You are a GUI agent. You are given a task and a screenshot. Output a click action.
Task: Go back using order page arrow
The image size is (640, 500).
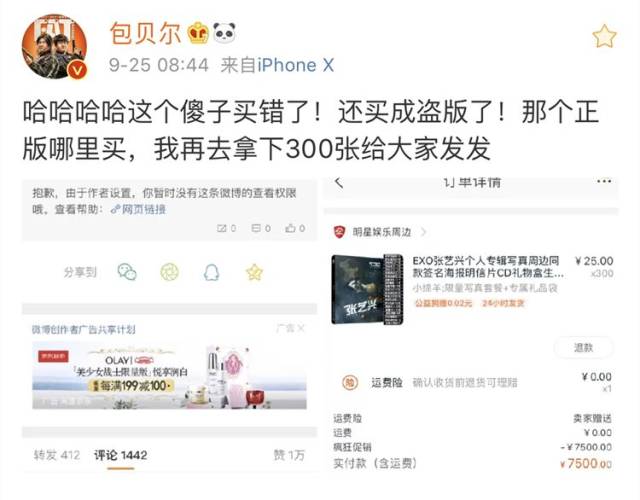(x=339, y=182)
